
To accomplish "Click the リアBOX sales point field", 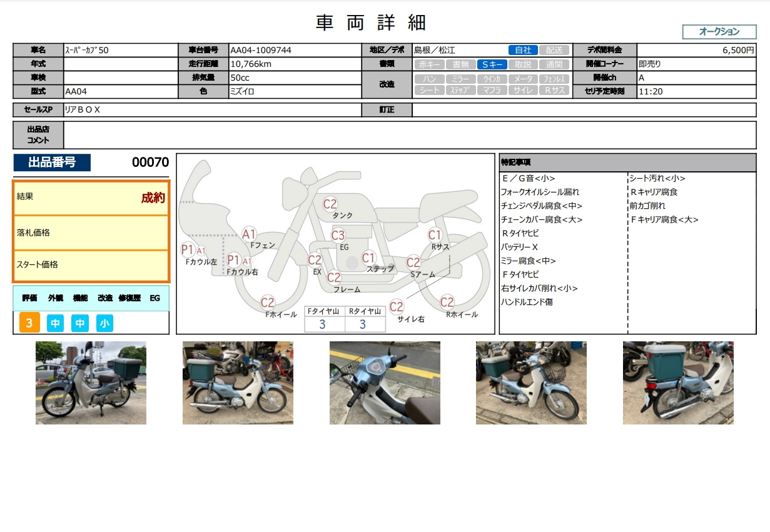I will [x=213, y=110].
